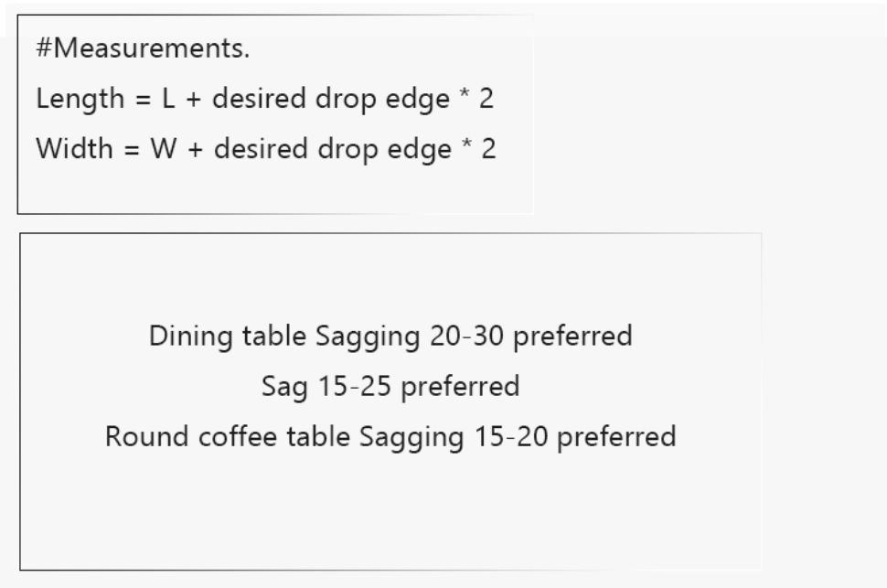Place cursor on the word Width
Screen dimensions: 887x588
(x=66, y=147)
